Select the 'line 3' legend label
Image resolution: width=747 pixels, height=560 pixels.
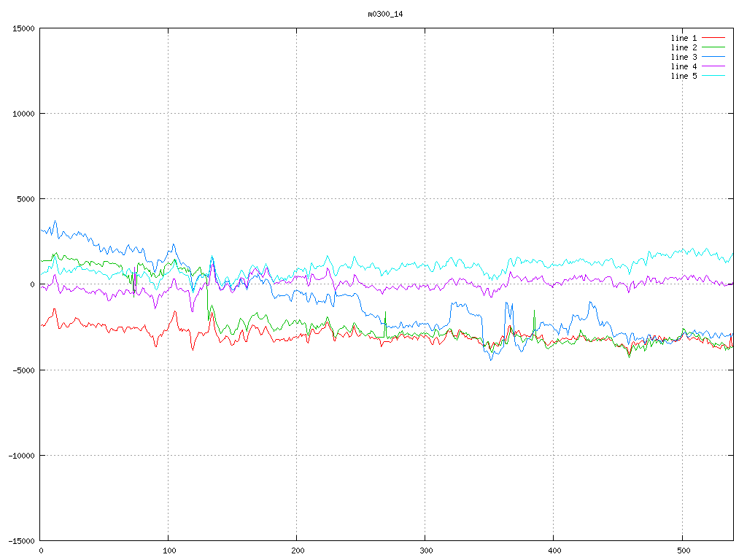tap(684, 57)
